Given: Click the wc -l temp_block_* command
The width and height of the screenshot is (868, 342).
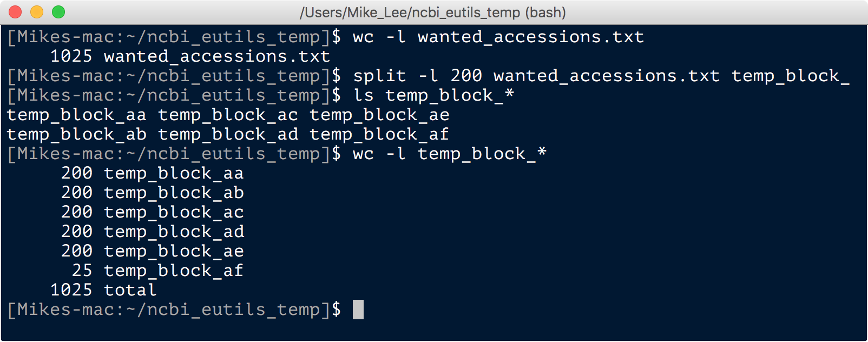Looking at the screenshot, I should [450, 154].
